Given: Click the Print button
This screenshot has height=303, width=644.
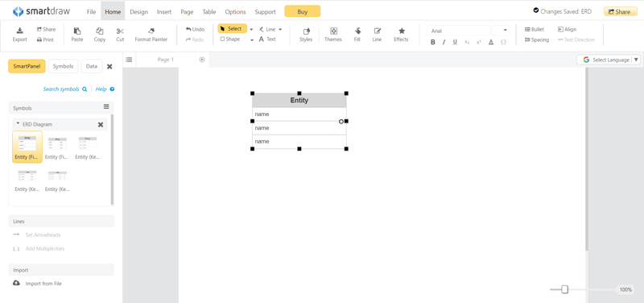Looking at the screenshot, I should 45,39.
